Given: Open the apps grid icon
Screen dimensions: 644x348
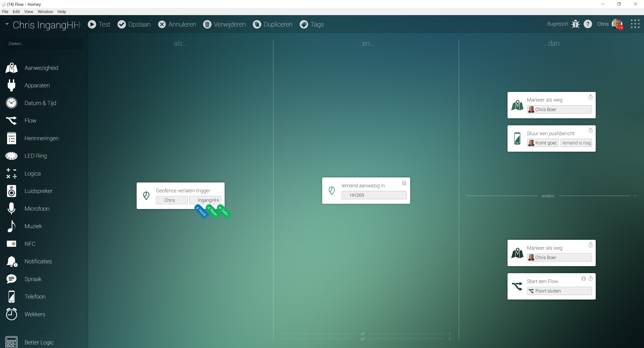Looking at the screenshot, I should coord(635,24).
